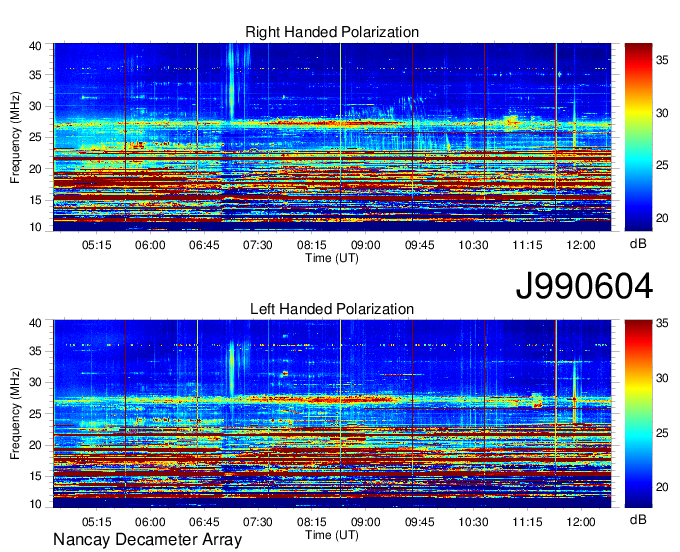Click the 10:30 time tick of Left Handed plot
The image size is (680, 552).
click(473, 522)
